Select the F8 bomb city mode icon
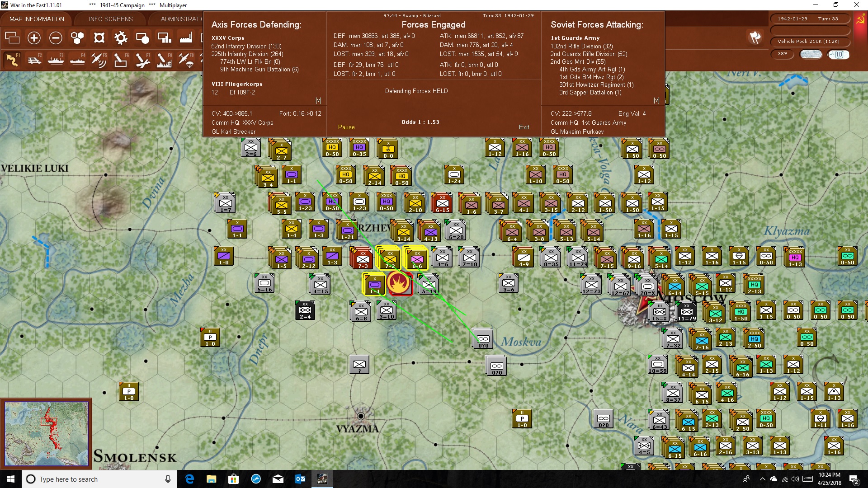868x488 pixels. pyautogui.click(x=164, y=60)
